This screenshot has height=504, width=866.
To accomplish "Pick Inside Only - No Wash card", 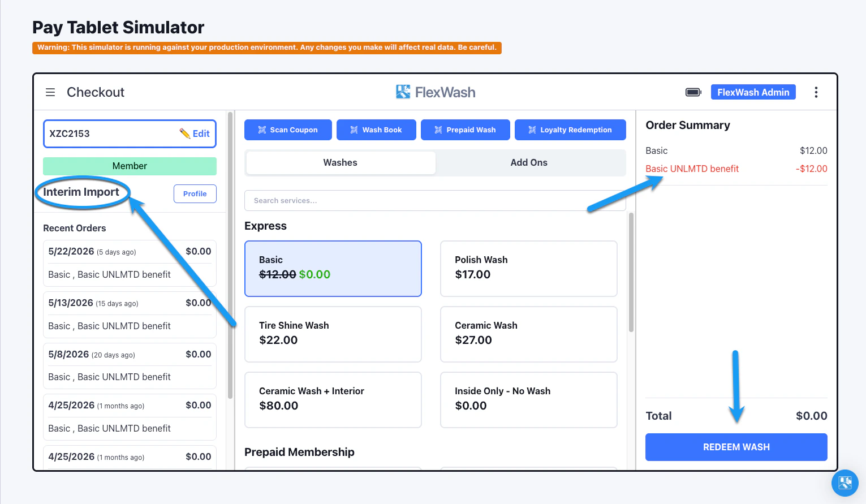I will 529,400.
